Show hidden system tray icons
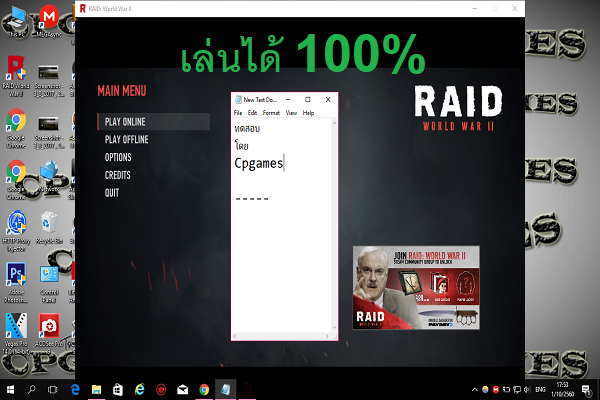The image size is (600, 400). pos(474,390)
